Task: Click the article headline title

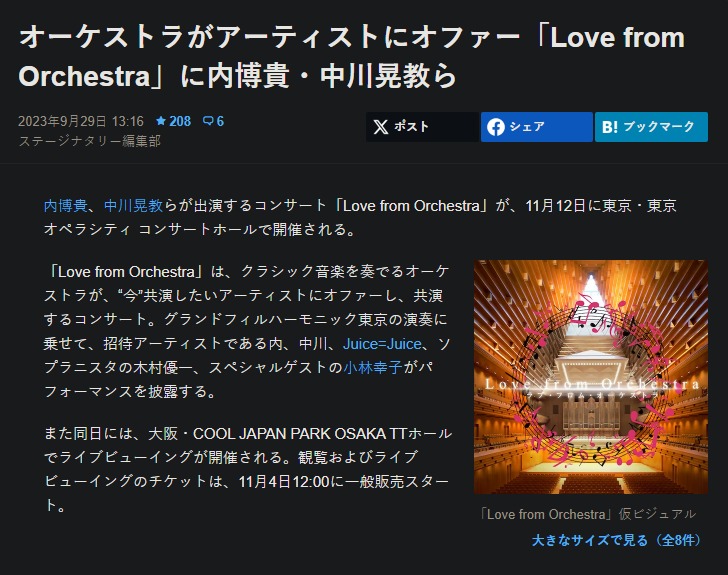Action: [352, 56]
